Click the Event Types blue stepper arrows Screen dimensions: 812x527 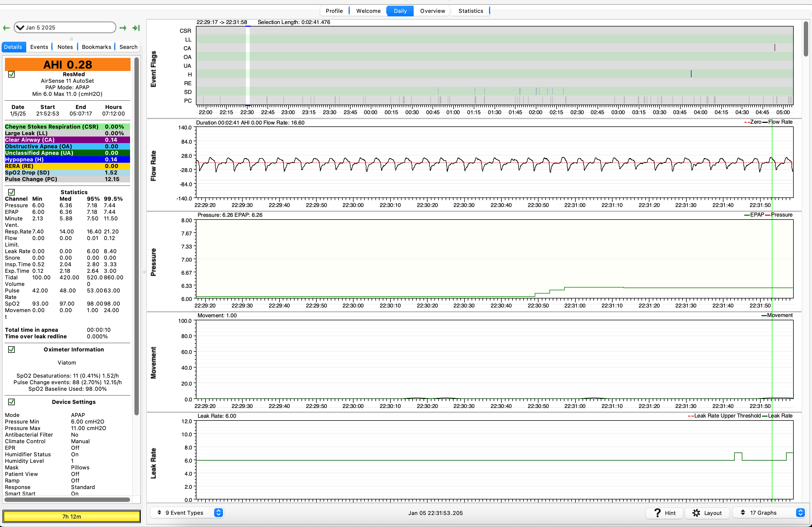click(219, 513)
